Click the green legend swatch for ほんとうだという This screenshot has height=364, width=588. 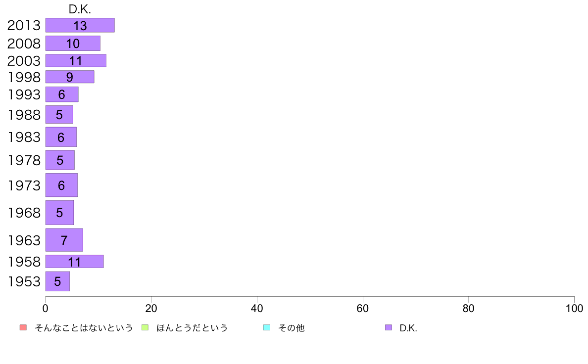(145, 327)
